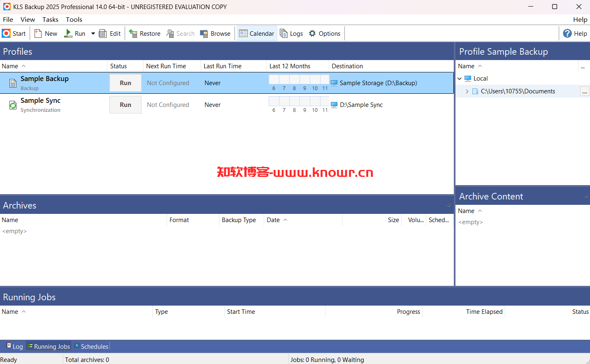
Task: Click the Sched... archives column header
Action: [439, 220]
